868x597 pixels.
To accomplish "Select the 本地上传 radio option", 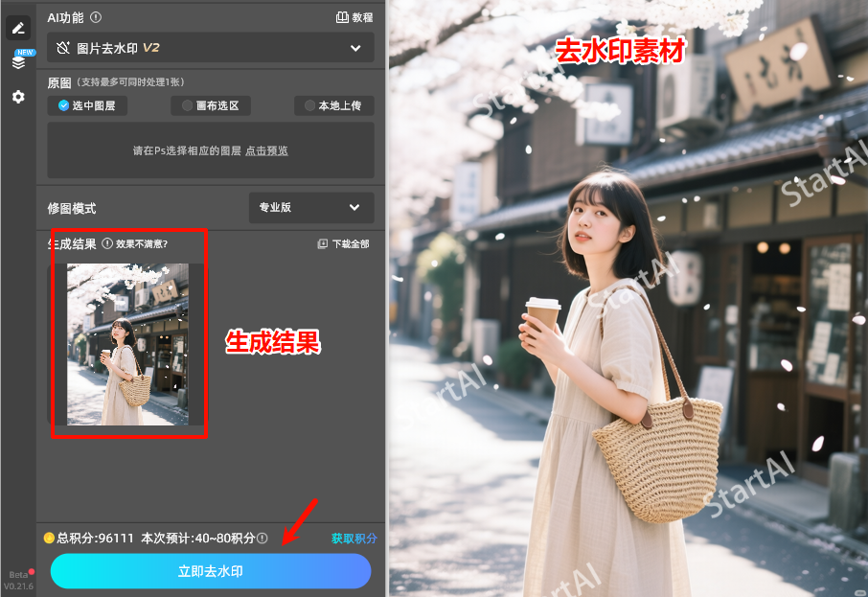I will click(333, 105).
